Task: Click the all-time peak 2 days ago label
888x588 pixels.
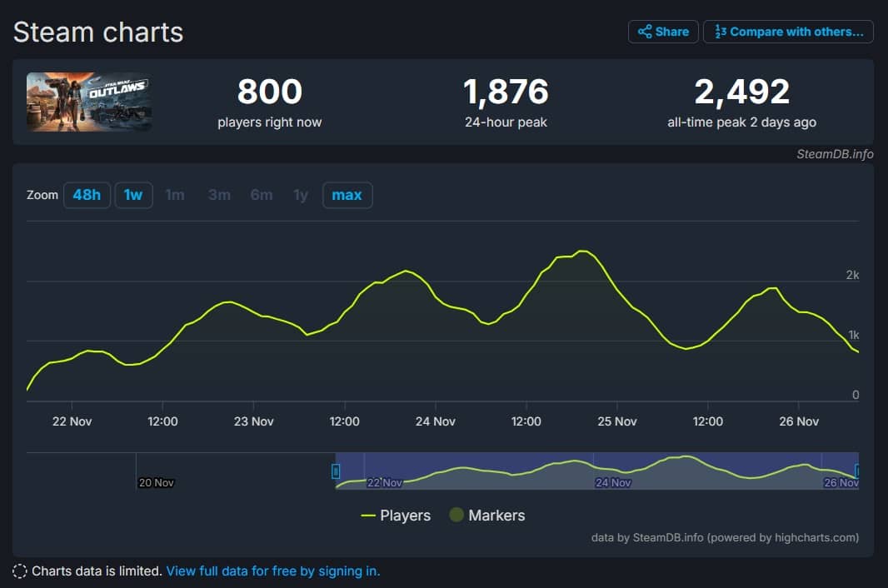Action: click(x=742, y=122)
